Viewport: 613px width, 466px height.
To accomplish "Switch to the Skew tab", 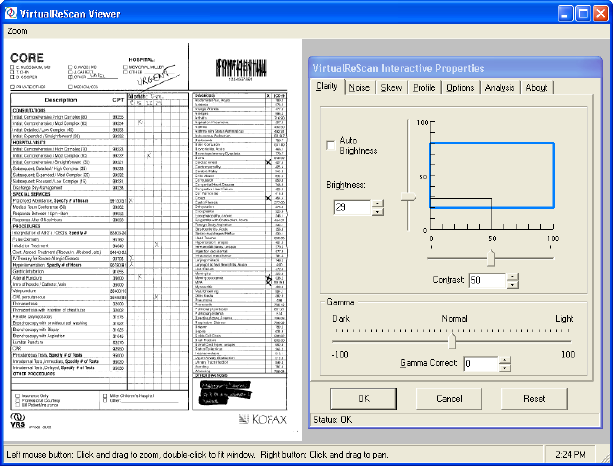I will [x=391, y=88].
